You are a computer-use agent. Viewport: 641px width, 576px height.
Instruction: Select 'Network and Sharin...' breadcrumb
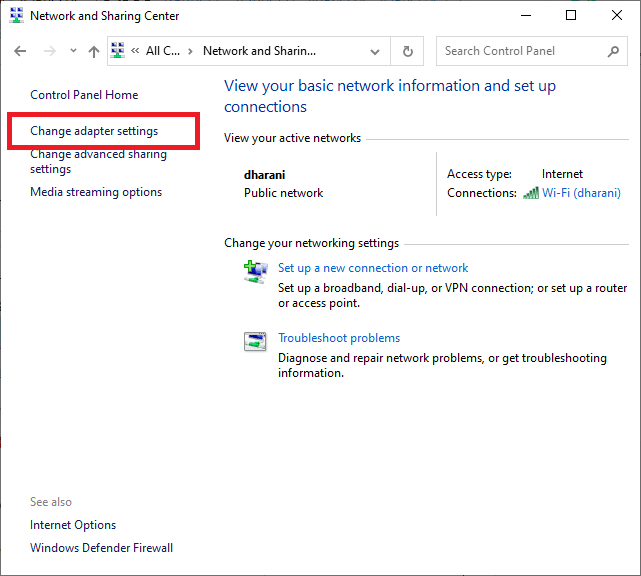click(259, 51)
